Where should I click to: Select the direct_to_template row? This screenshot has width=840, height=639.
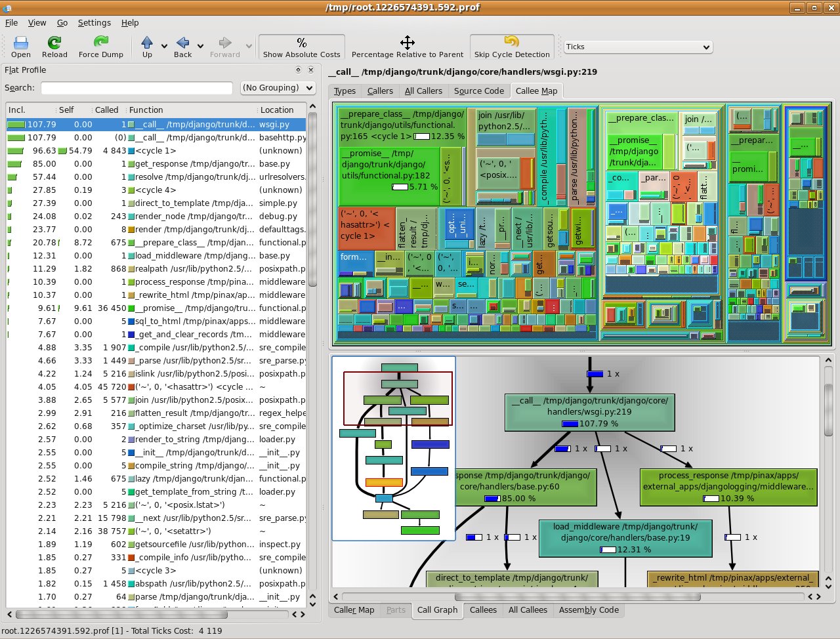[x=156, y=203]
